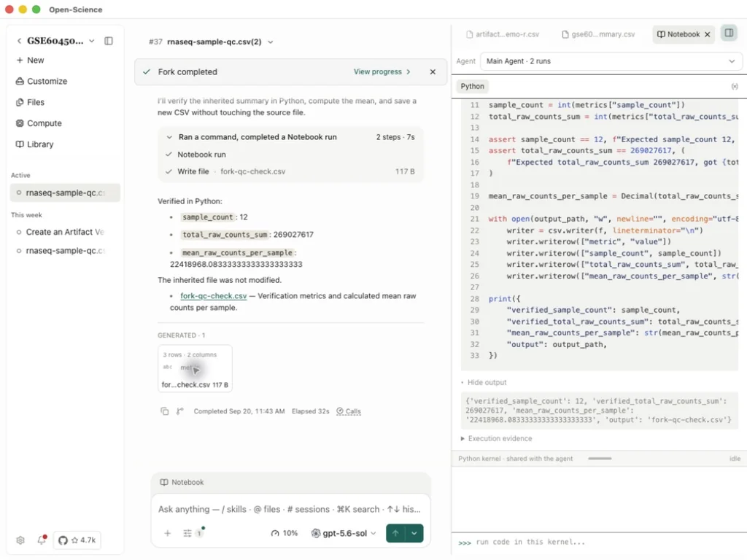
Task: Open the notifications bell
Action: pyautogui.click(x=42, y=540)
